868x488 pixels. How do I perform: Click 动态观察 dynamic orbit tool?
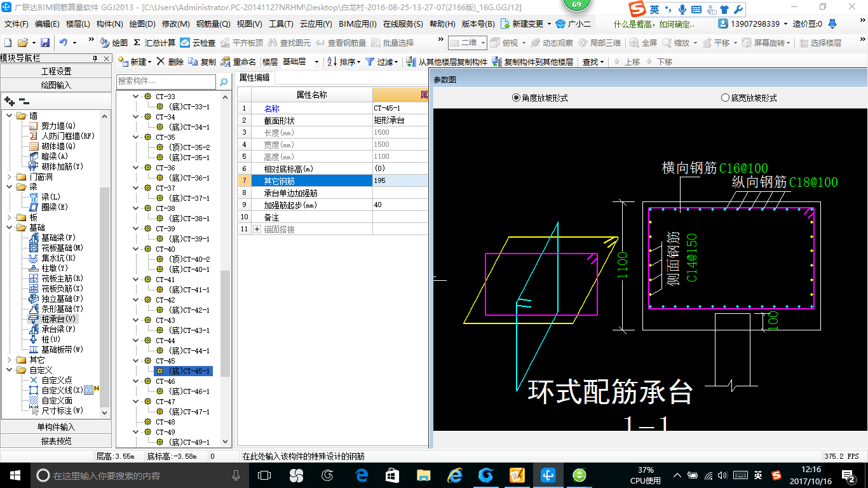pos(552,43)
